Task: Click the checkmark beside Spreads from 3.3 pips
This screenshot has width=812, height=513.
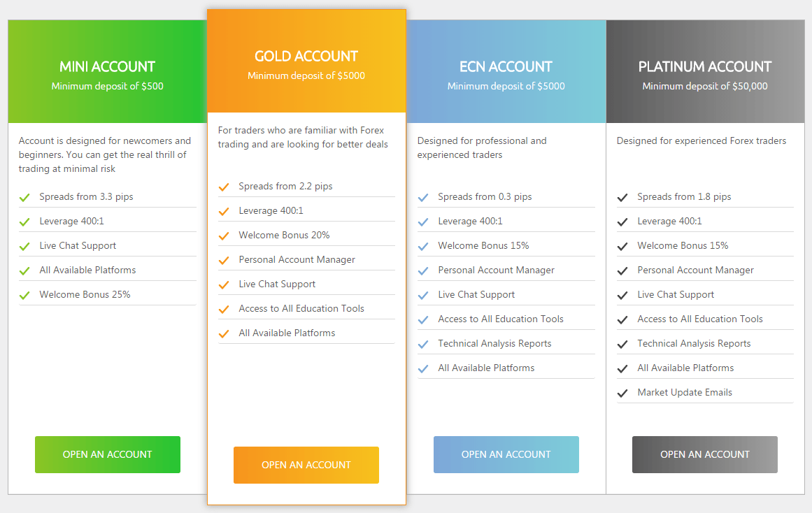Action: pos(24,196)
